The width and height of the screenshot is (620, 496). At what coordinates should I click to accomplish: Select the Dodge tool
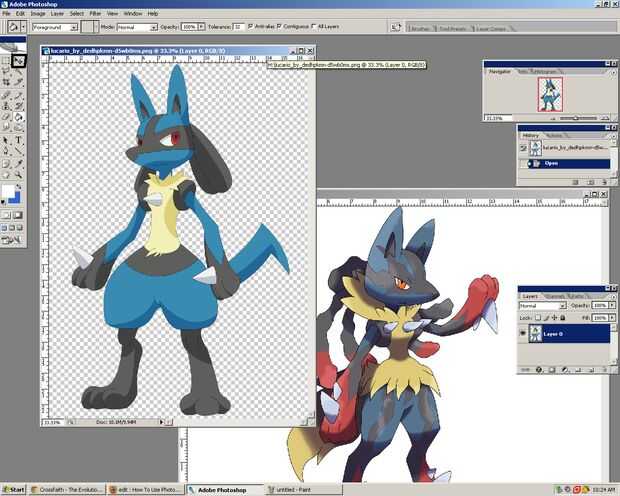tap(18, 128)
